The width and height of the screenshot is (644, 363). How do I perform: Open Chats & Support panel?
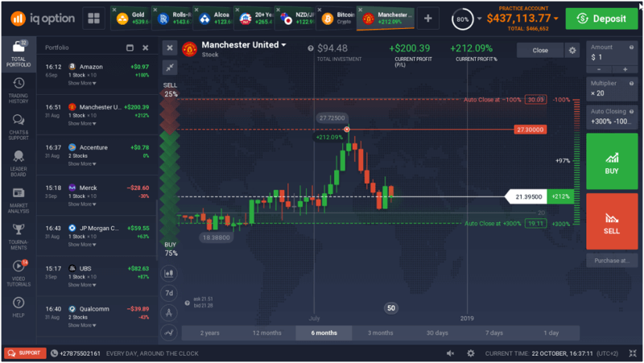pyautogui.click(x=19, y=127)
